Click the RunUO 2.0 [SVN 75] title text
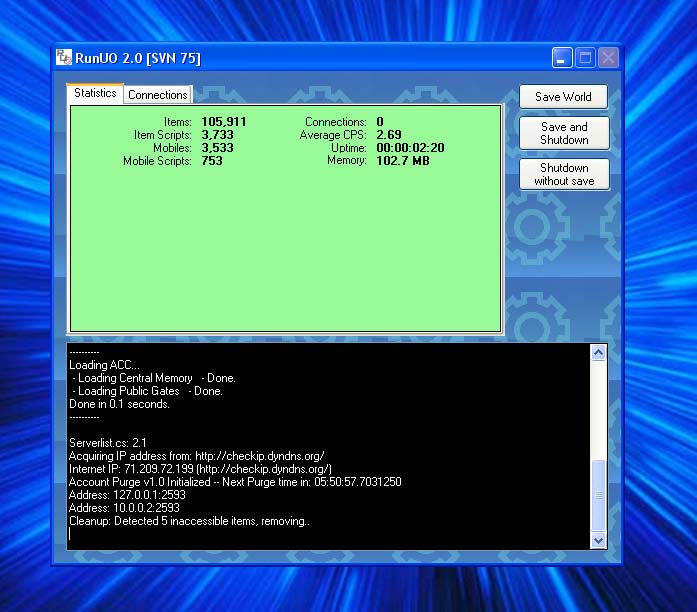The height and width of the screenshot is (612, 697). click(138, 58)
